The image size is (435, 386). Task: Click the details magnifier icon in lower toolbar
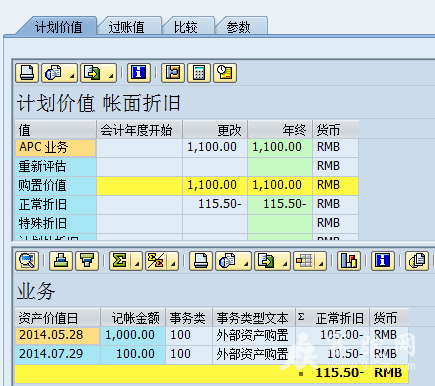pyautogui.click(x=27, y=261)
